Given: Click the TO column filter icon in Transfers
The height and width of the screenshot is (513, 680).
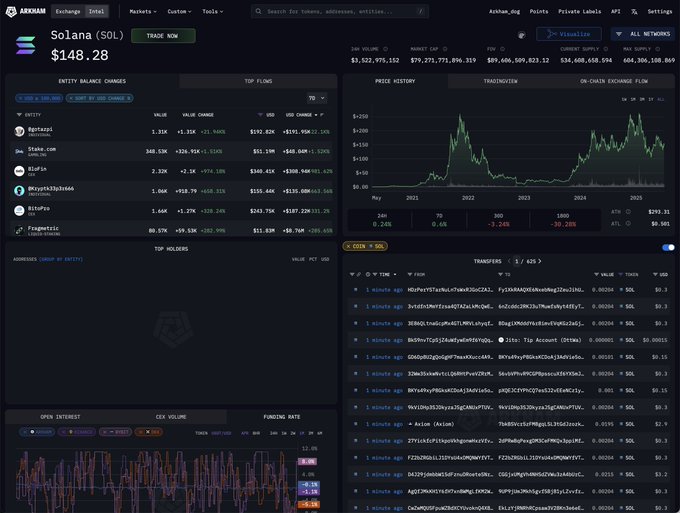Looking at the screenshot, I should click(500, 274).
